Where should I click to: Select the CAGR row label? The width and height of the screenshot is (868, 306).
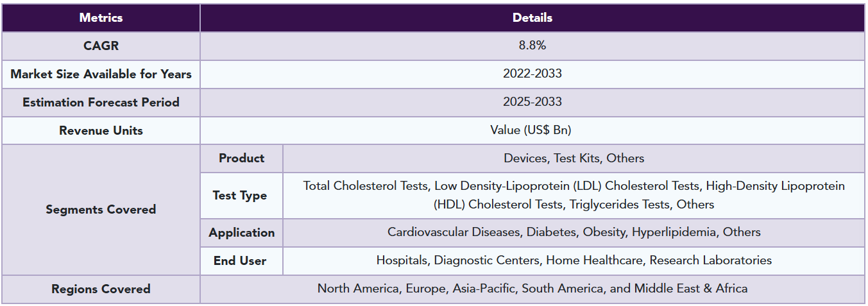(x=101, y=46)
